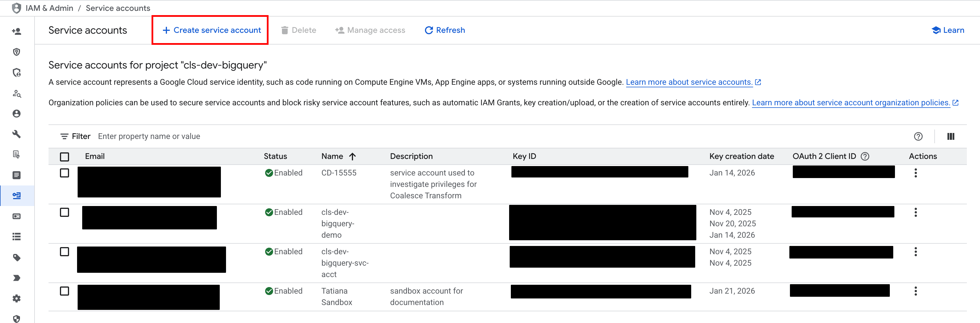Select the checkbox on the Tatiana Sandbox row

(x=65, y=291)
